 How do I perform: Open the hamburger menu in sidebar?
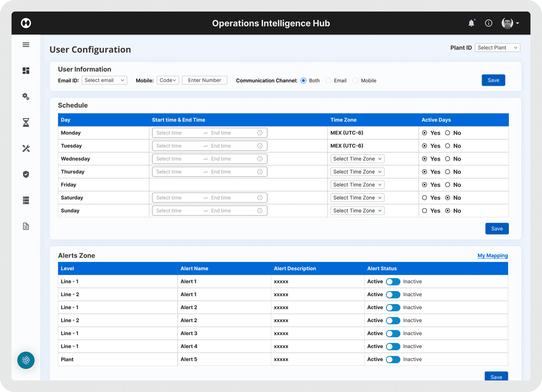pyautogui.click(x=26, y=45)
